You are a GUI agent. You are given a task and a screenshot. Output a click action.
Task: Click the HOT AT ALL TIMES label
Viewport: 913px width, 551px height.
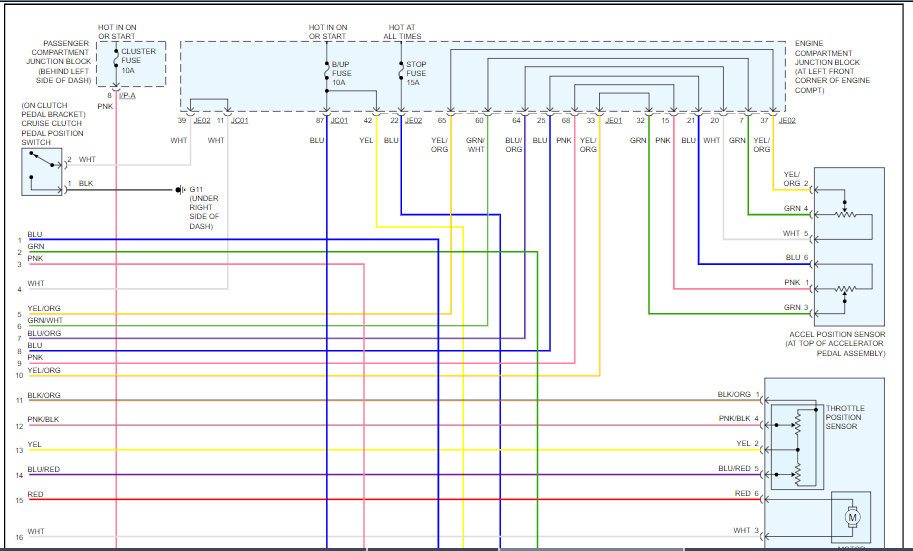pos(402,31)
